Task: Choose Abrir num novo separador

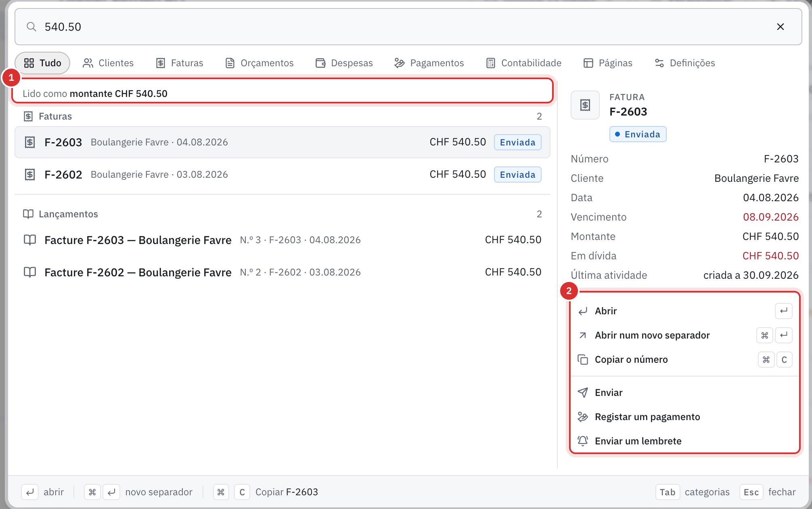Action: [685, 335]
